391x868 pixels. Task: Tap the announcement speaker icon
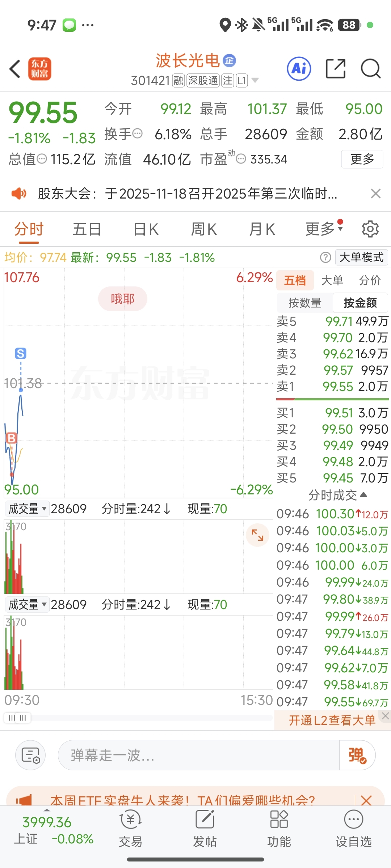[x=19, y=193]
